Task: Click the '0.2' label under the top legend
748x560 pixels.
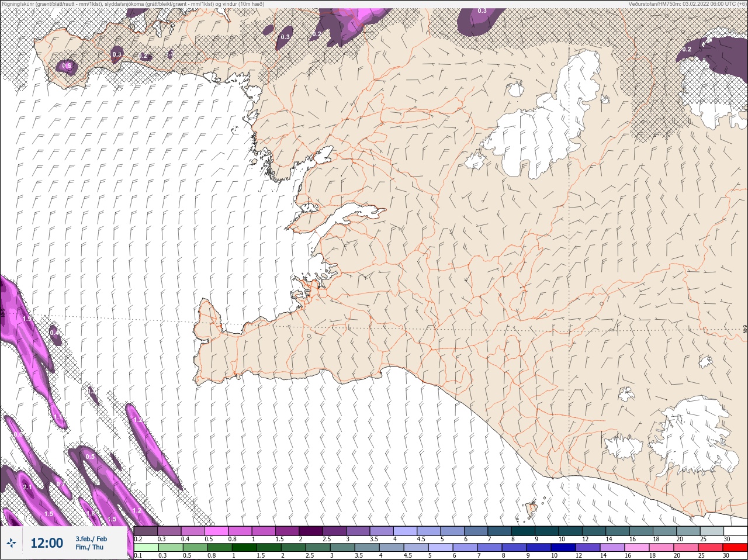Action: click(x=138, y=539)
